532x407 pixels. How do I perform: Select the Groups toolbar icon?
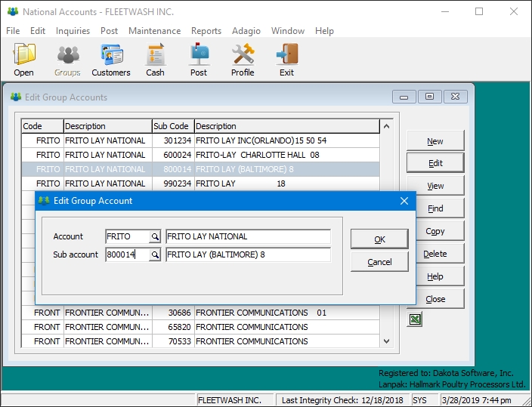point(67,60)
